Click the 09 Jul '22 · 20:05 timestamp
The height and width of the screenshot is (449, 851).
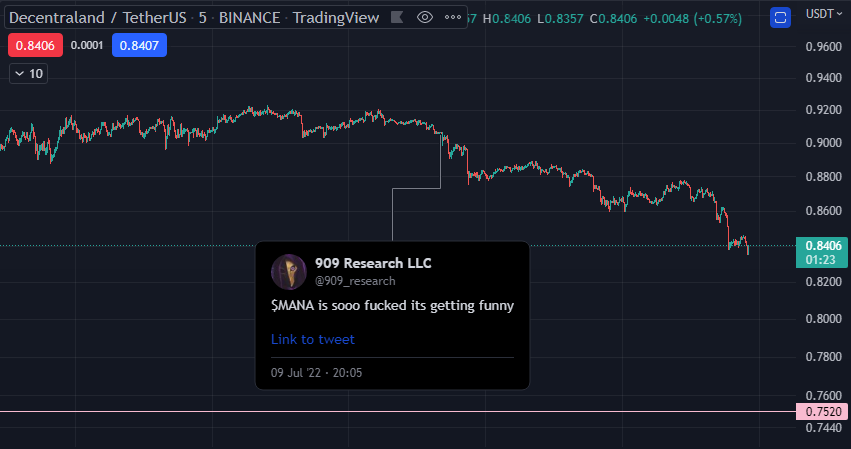[316, 373]
